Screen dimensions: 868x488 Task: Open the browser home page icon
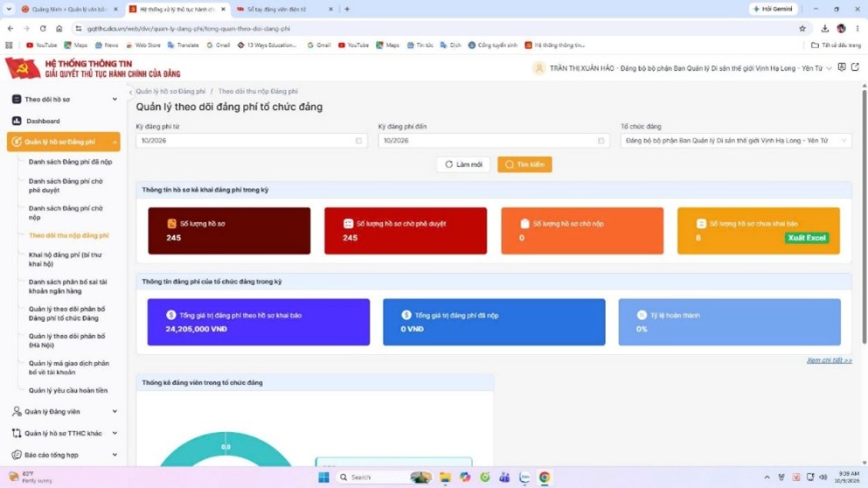(59, 28)
